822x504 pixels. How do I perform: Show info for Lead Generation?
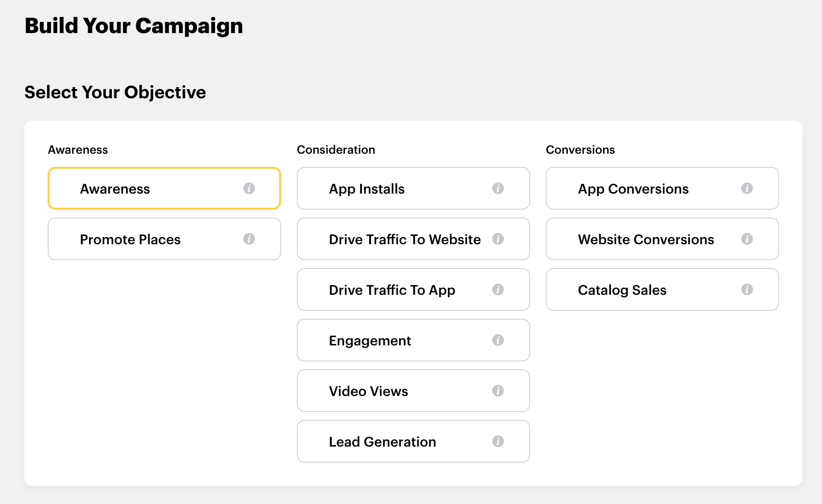pyautogui.click(x=498, y=441)
